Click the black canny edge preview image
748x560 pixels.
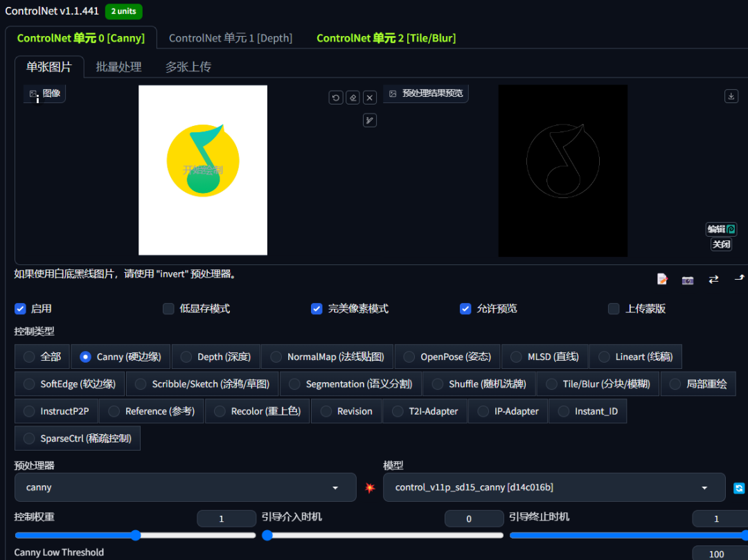point(563,170)
